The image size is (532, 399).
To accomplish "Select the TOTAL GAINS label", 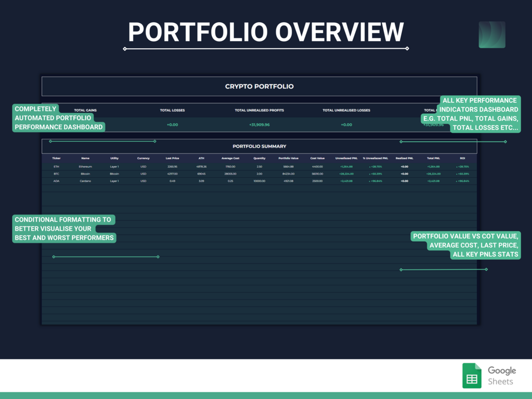I will tap(85, 110).
